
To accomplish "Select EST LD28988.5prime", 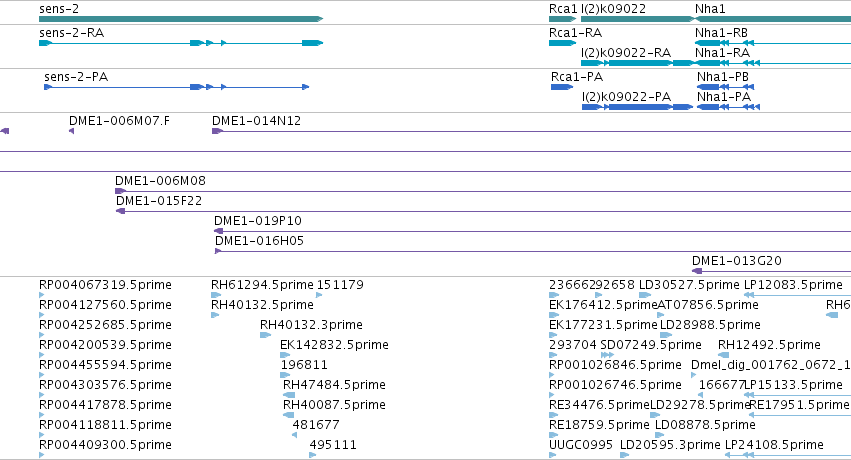I will click(x=710, y=324).
